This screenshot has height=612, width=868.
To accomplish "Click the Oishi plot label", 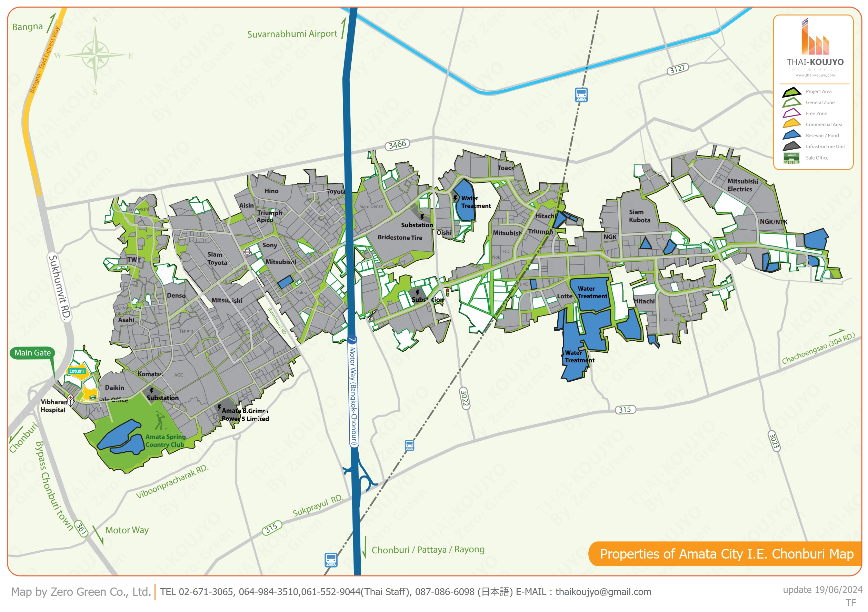I will [x=444, y=233].
